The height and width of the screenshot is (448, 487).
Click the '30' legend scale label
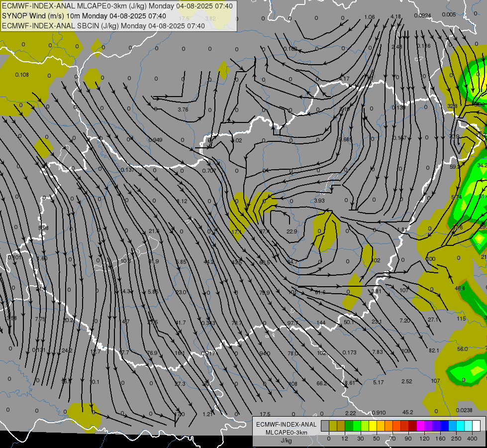(360, 439)
